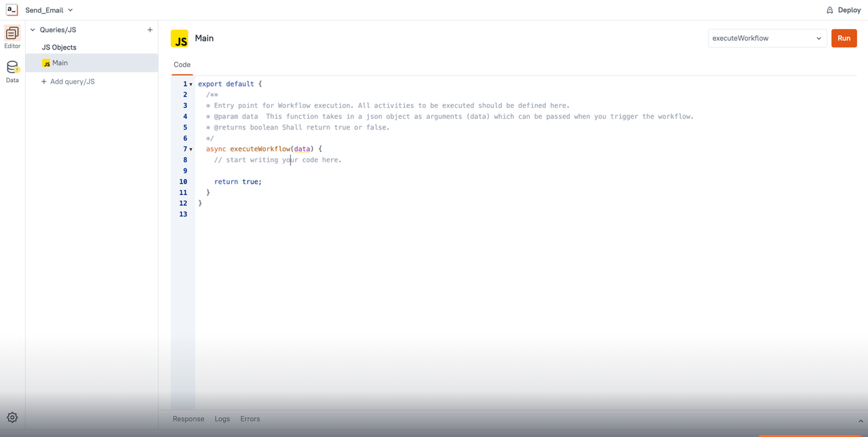Viewport: 868px width, 437px height.
Task: Click the JS badge icon next to Main object
Action: point(45,62)
